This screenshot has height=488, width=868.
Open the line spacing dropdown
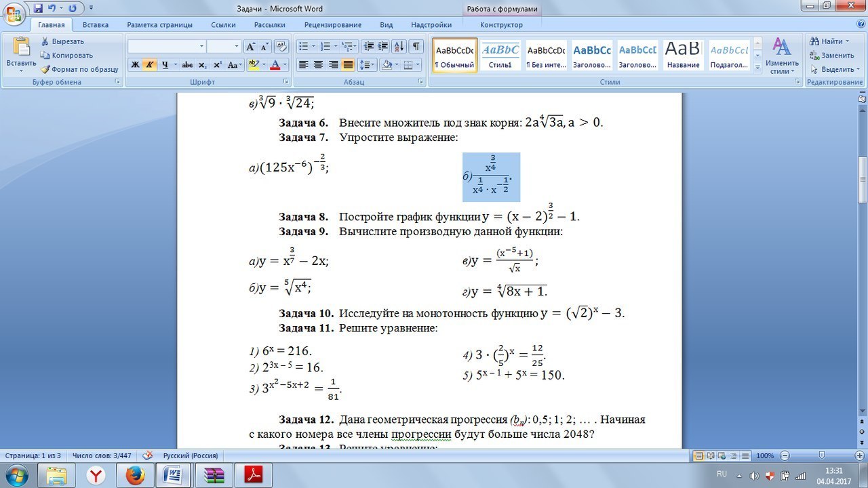367,65
